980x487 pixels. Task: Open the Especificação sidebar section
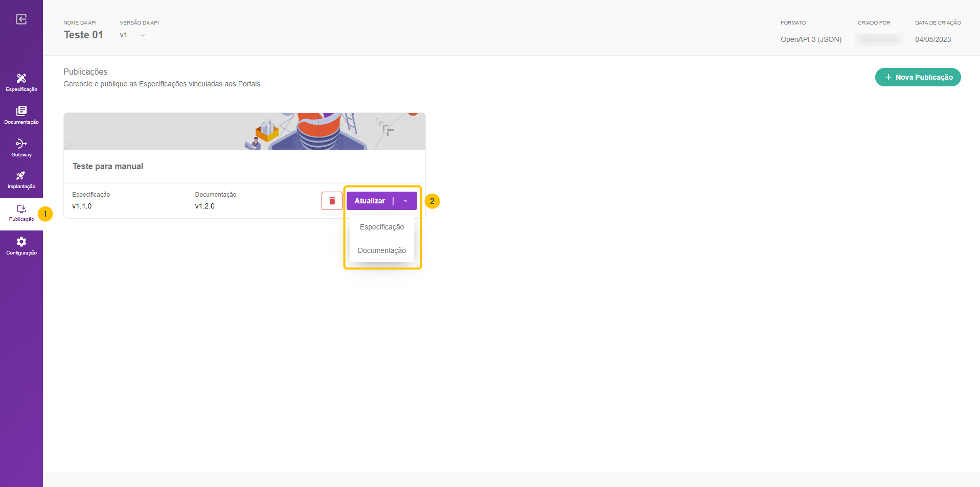pos(21,82)
